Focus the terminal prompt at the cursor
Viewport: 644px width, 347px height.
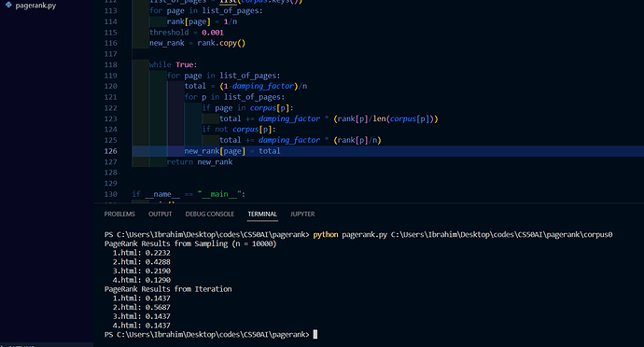coord(315,335)
